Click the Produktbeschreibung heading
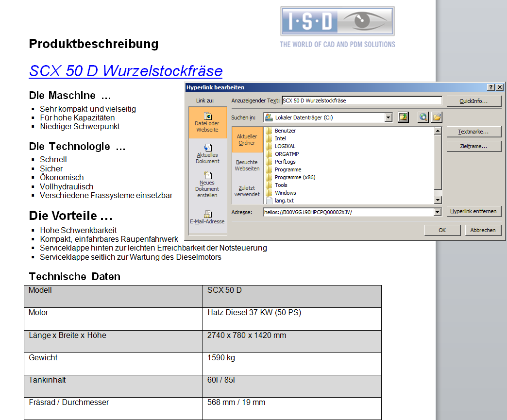The width and height of the screenshot is (507, 420). (x=94, y=44)
